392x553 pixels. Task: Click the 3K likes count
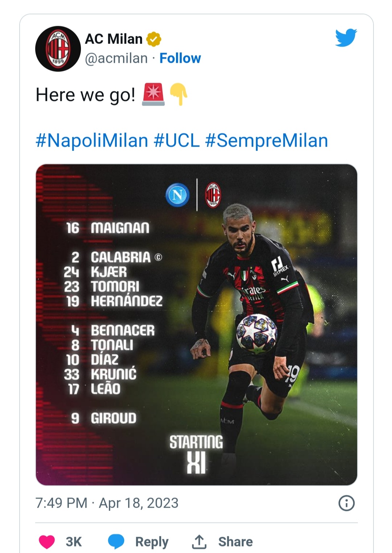[x=74, y=542]
